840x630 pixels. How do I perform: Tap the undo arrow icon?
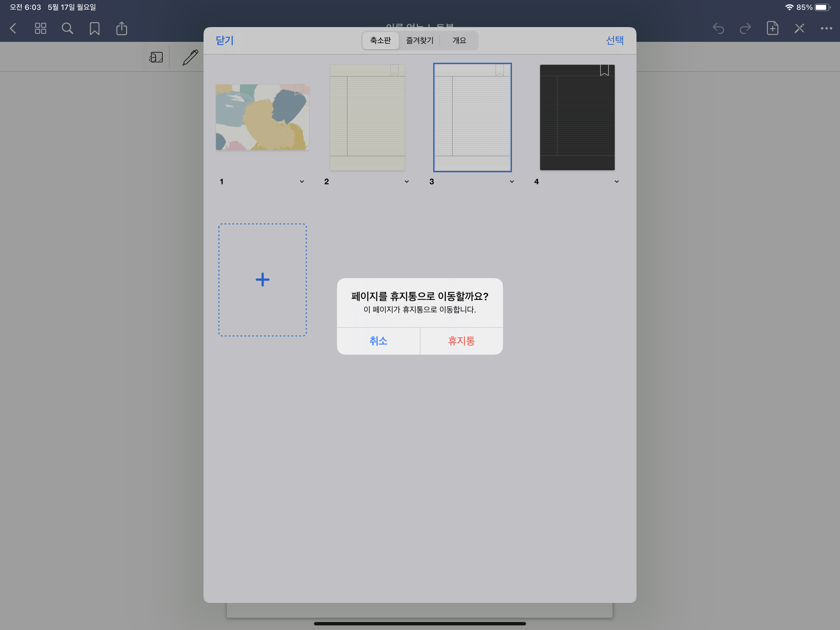coord(718,29)
